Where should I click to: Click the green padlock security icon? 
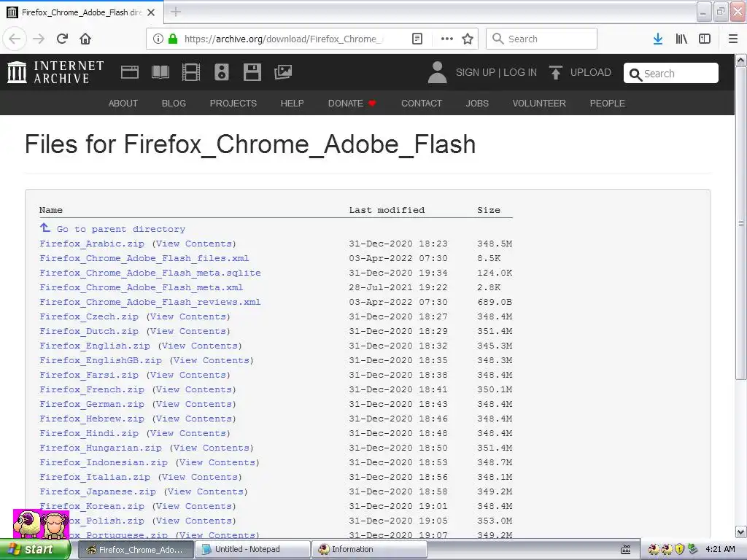173,39
